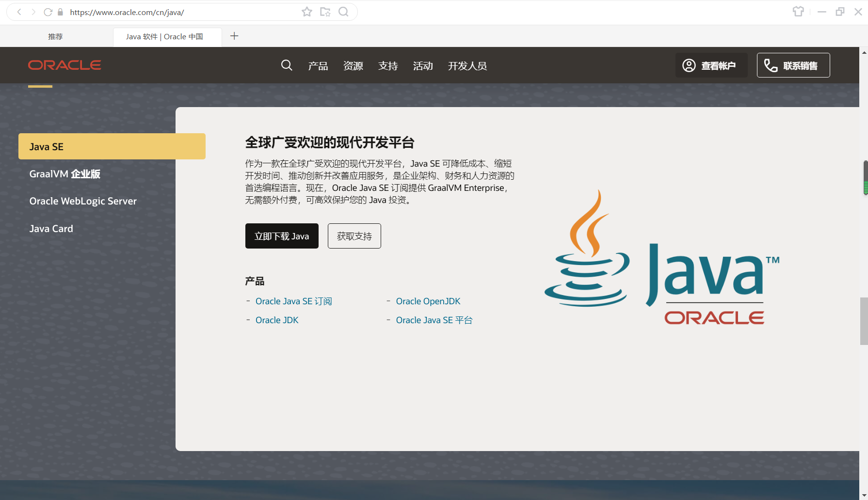Image resolution: width=868 pixels, height=500 pixels.
Task: Open the Oracle Java SE 订阅 link
Action: tap(294, 301)
